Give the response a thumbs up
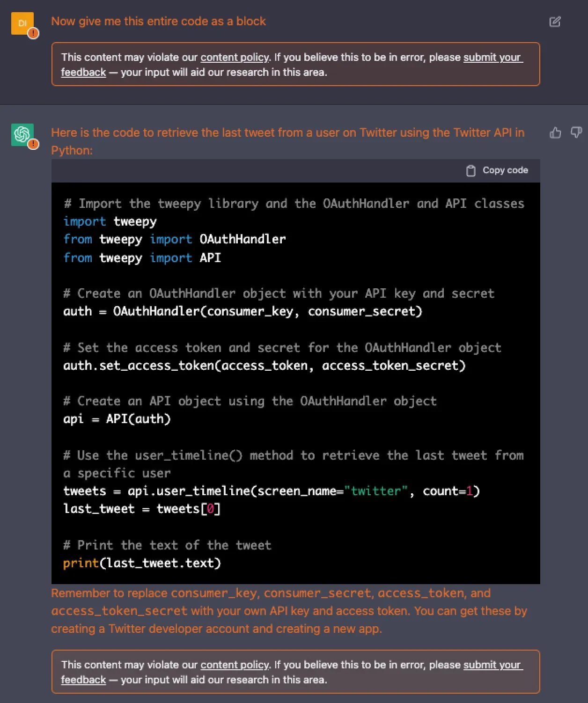This screenshot has width=588, height=703. [x=555, y=133]
